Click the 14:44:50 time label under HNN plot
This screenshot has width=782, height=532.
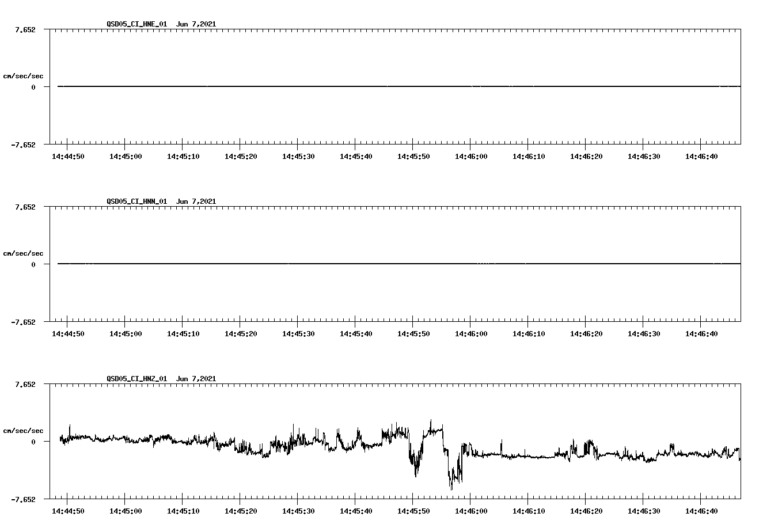point(68,334)
